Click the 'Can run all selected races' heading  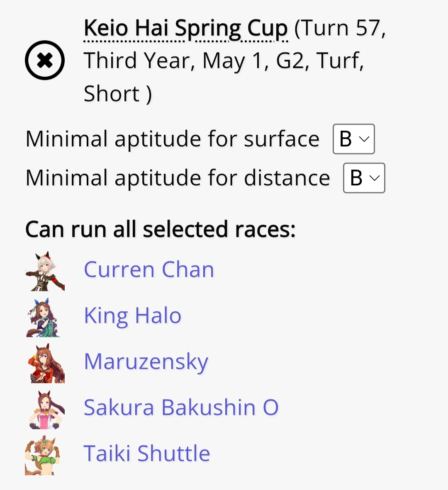pyautogui.click(x=161, y=229)
